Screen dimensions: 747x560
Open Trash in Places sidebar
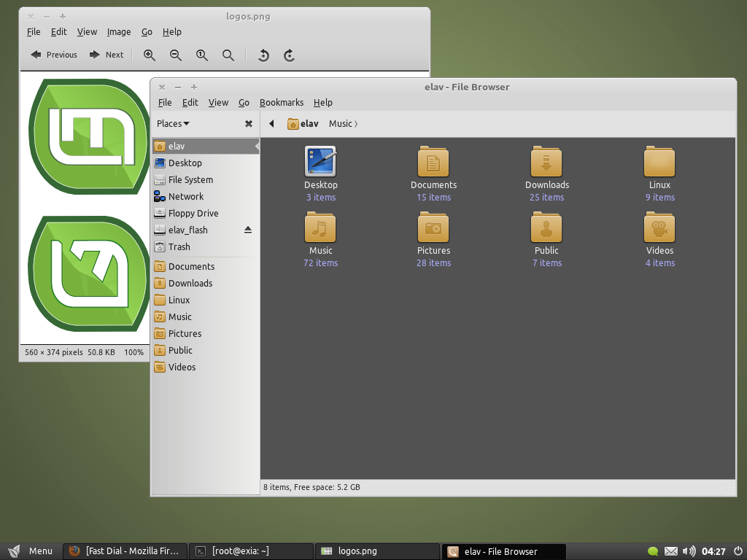pos(206,246)
